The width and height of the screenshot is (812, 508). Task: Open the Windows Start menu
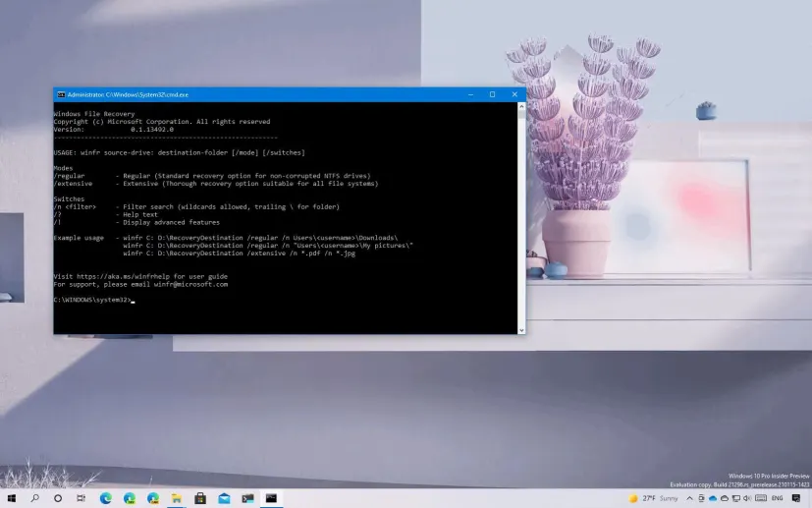pos(12,498)
